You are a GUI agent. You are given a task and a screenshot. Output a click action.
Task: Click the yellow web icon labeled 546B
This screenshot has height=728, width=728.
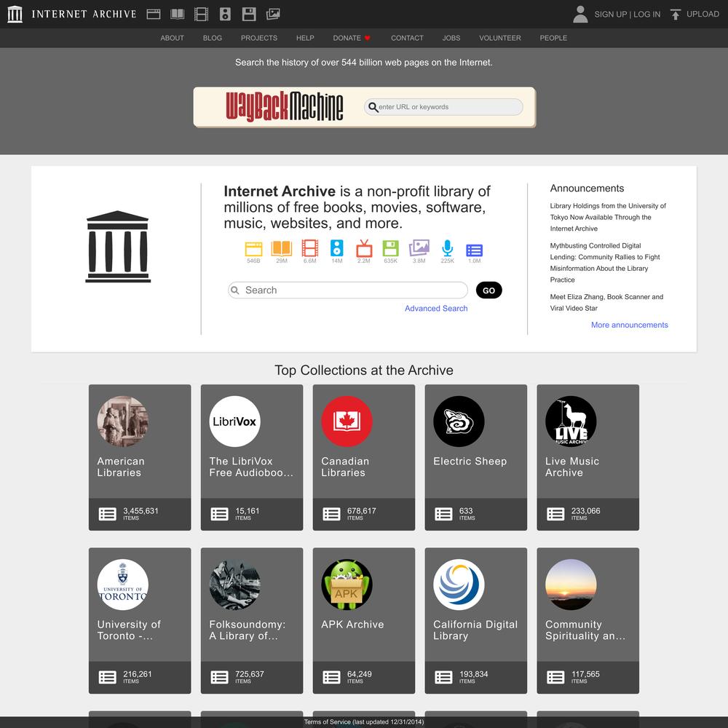tap(253, 249)
